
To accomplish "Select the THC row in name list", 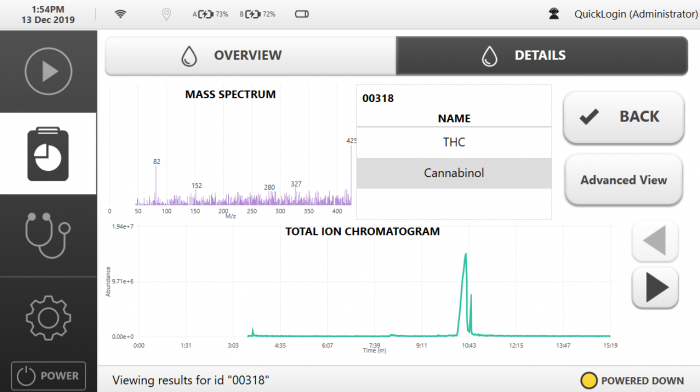I will point(454,142).
